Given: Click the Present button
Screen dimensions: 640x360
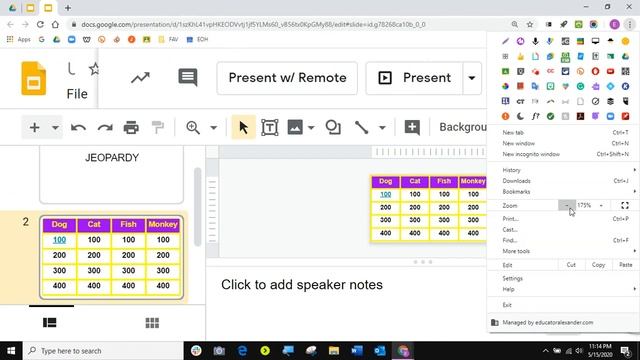Looking at the screenshot, I should 415,78.
